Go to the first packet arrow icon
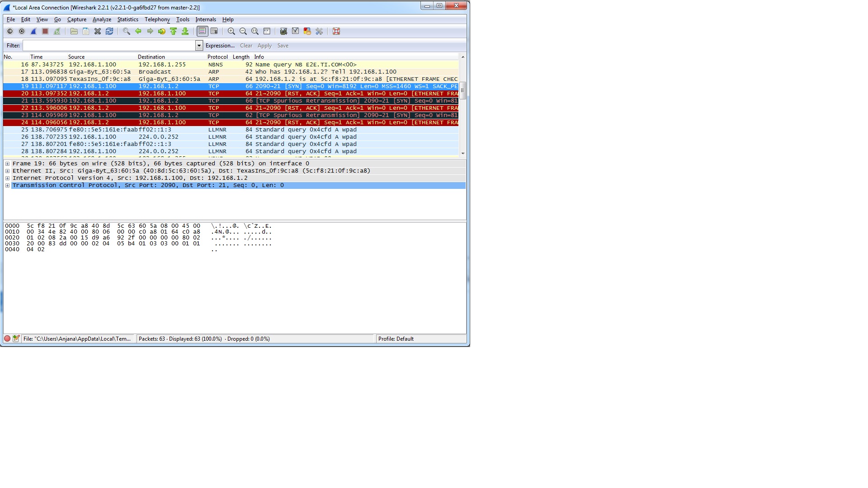This screenshot has height=488, width=868. [x=174, y=31]
